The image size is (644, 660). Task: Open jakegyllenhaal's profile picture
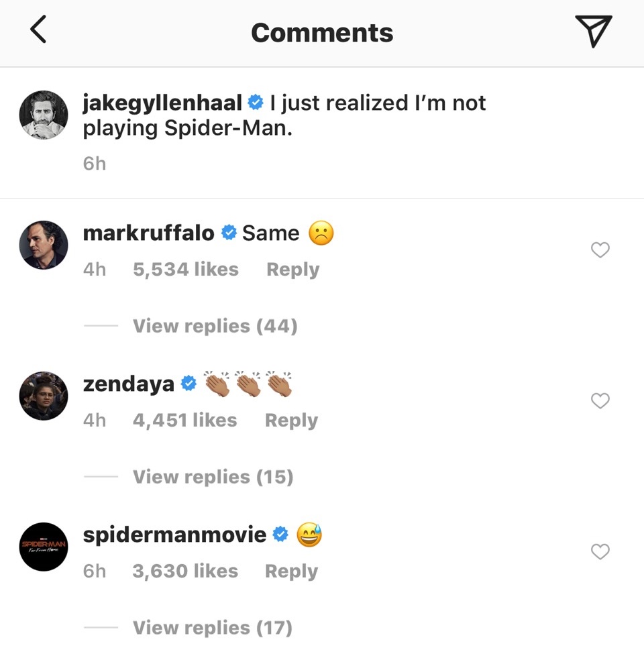44,115
